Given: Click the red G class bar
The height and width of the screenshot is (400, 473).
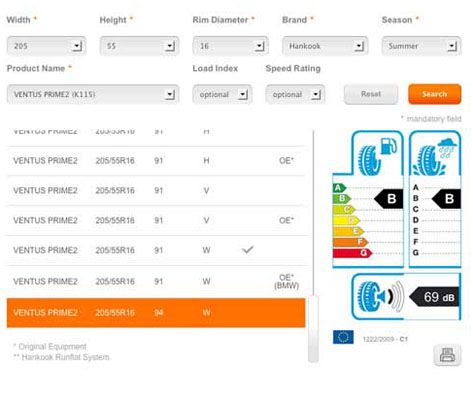Looking at the screenshot, I should pos(352,253).
